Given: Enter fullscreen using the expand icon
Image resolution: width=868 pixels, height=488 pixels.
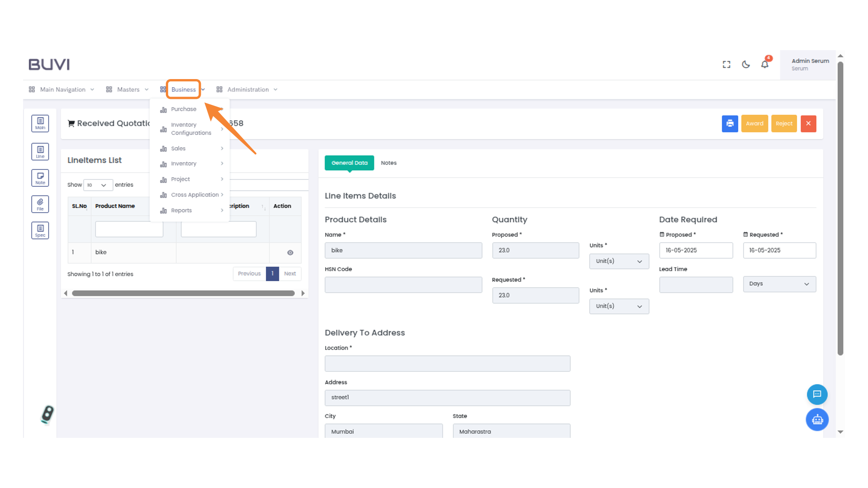Looking at the screenshot, I should [x=726, y=65].
